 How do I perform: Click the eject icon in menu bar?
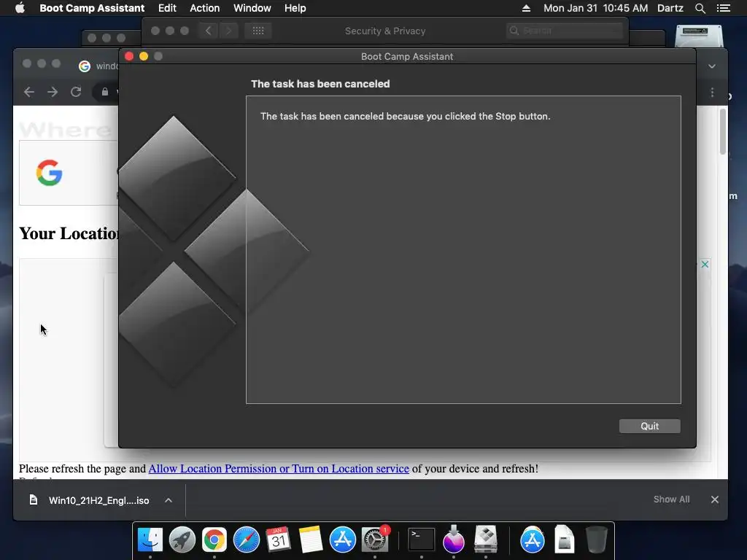pos(526,8)
